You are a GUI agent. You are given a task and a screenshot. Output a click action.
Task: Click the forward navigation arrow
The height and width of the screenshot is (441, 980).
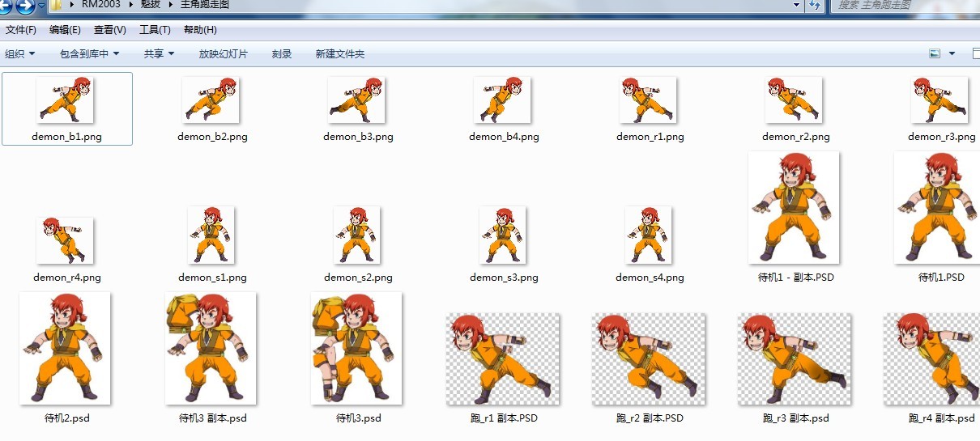tap(25, 6)
